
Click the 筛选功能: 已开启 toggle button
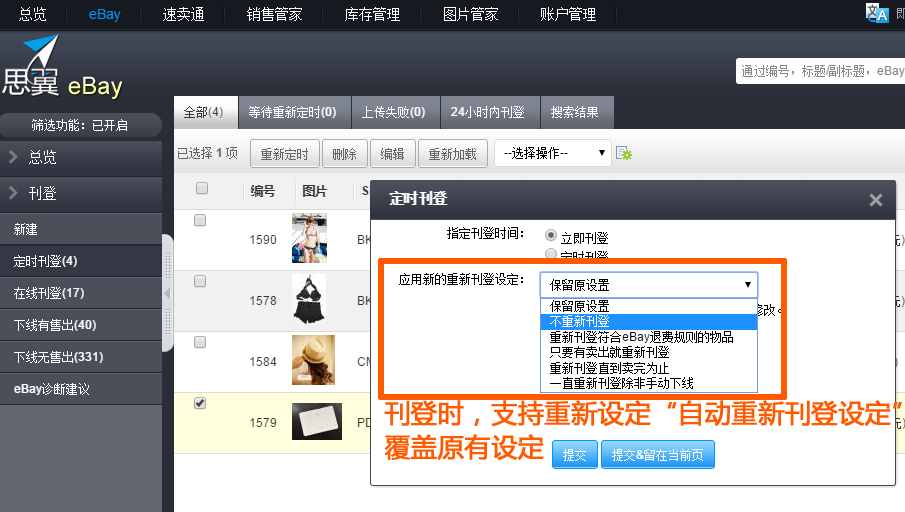(80, 125)
